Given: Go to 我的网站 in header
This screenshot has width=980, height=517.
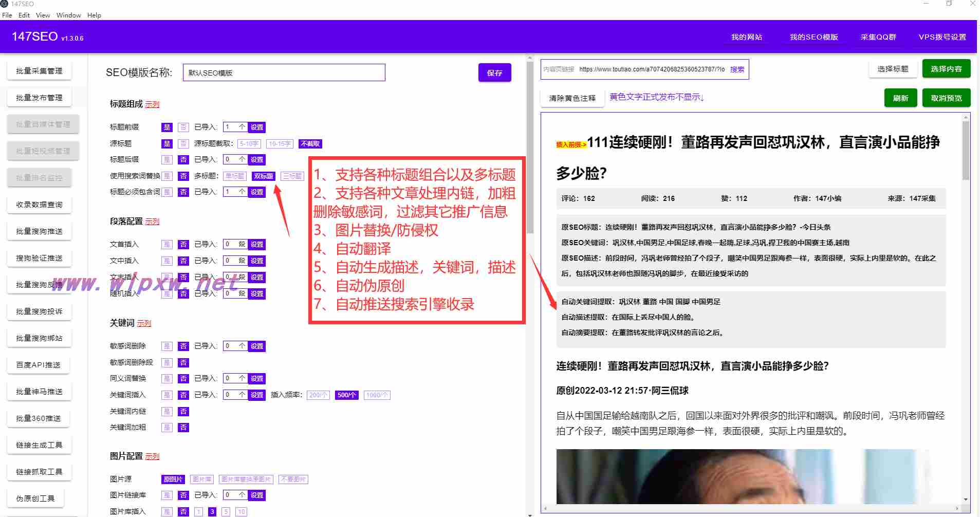Looking at the screenshot, I should (x=747, y=37).
